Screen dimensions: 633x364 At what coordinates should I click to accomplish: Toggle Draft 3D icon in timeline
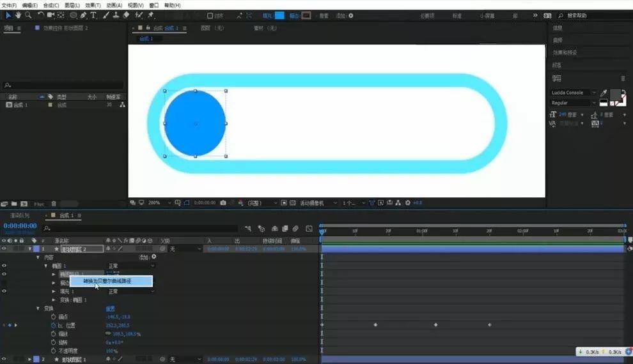(x=262, y=229)
